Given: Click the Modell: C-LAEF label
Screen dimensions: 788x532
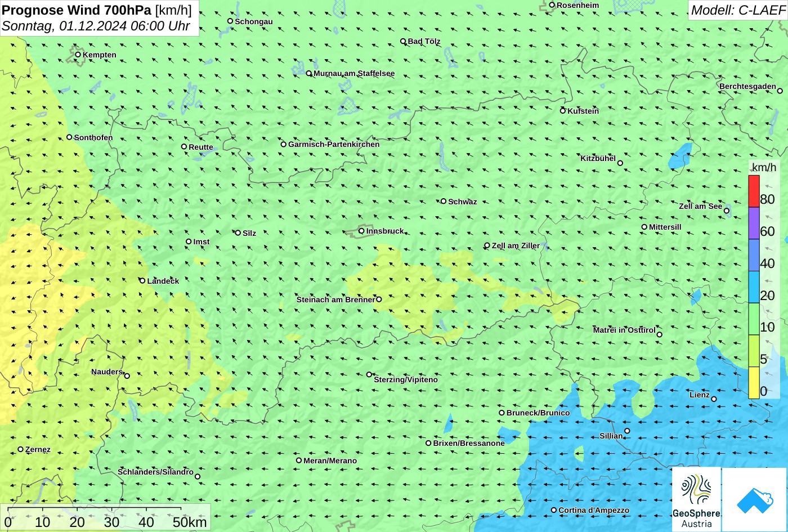Looking at the screenshot, I should coord(737,10).
